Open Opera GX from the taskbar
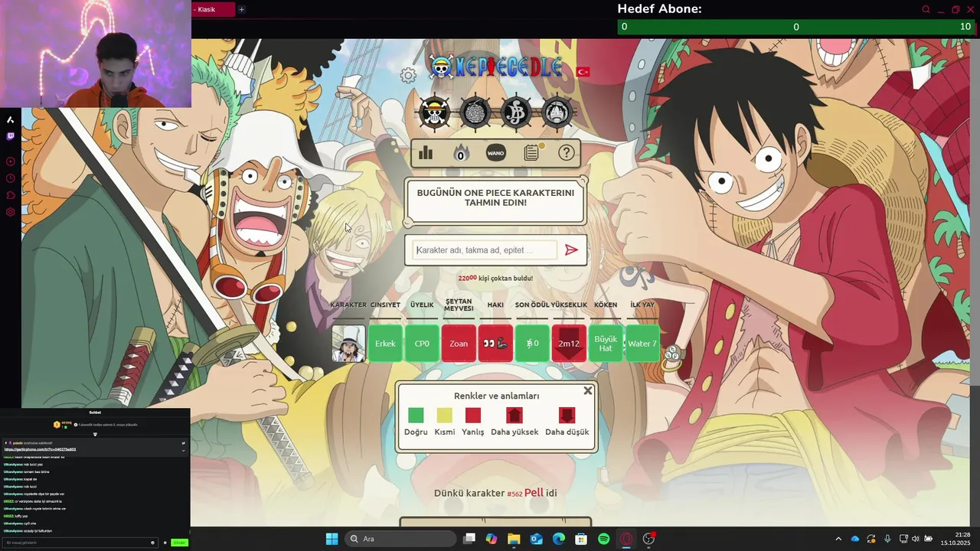The image size is (980, 551). tap(626, 539)
